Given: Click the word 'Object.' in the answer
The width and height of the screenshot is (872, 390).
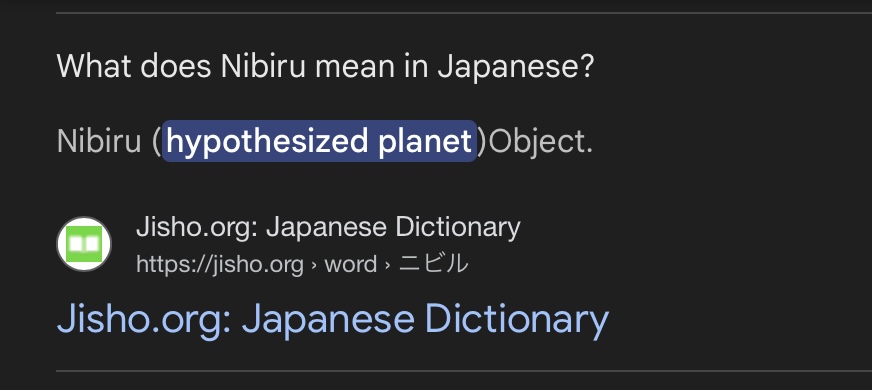Looking at the screenshot, I should (x=540, y=142).
